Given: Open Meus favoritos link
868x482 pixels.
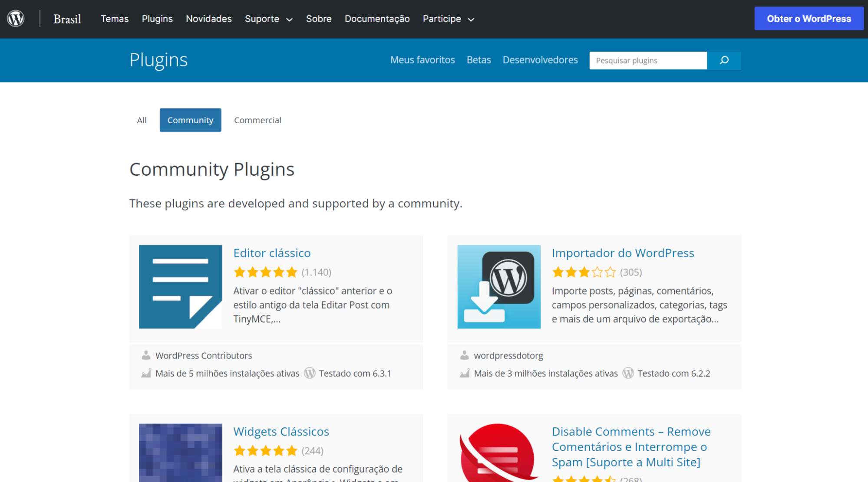Looking at the screenshot, I should click(x=422, y=60).
